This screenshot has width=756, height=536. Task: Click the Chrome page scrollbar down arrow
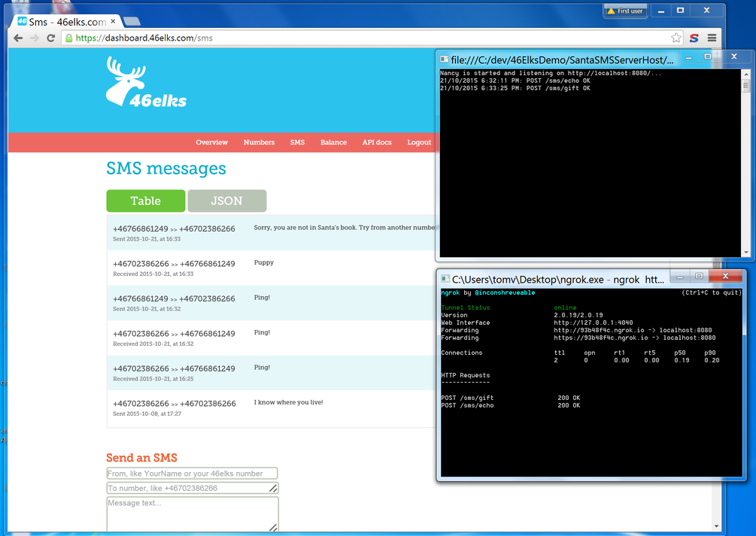click(716, 526)
